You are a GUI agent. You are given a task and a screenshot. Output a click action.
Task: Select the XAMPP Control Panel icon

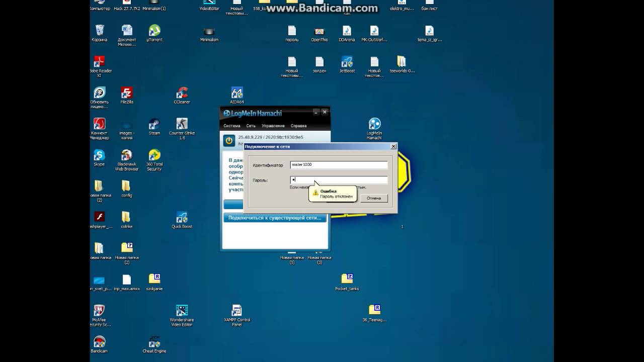tap(237, 316)
